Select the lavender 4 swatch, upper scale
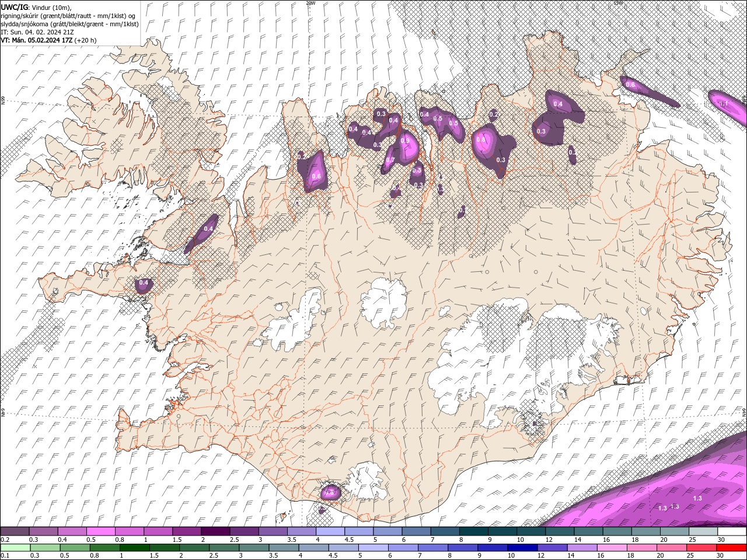 (x=330, y=531)
